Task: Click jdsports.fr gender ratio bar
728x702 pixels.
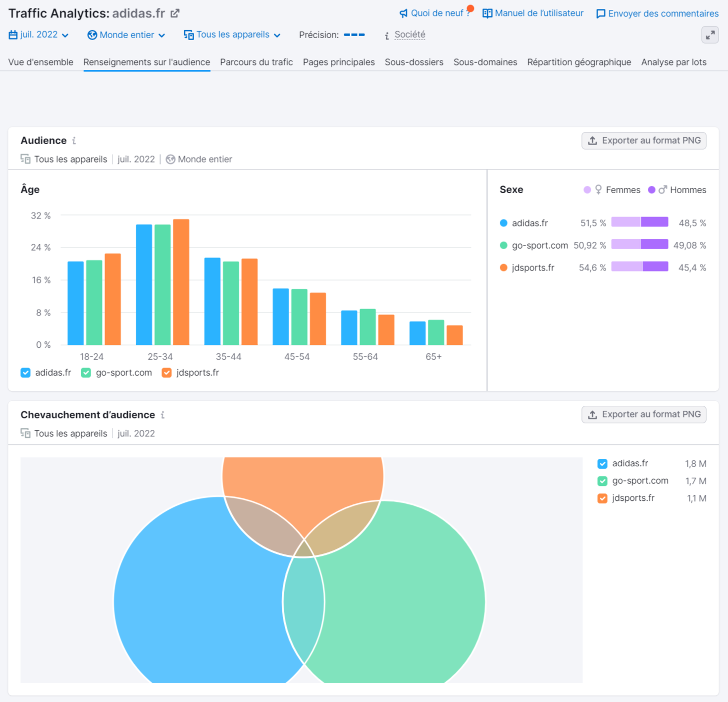Action: (x=640, y=267)
